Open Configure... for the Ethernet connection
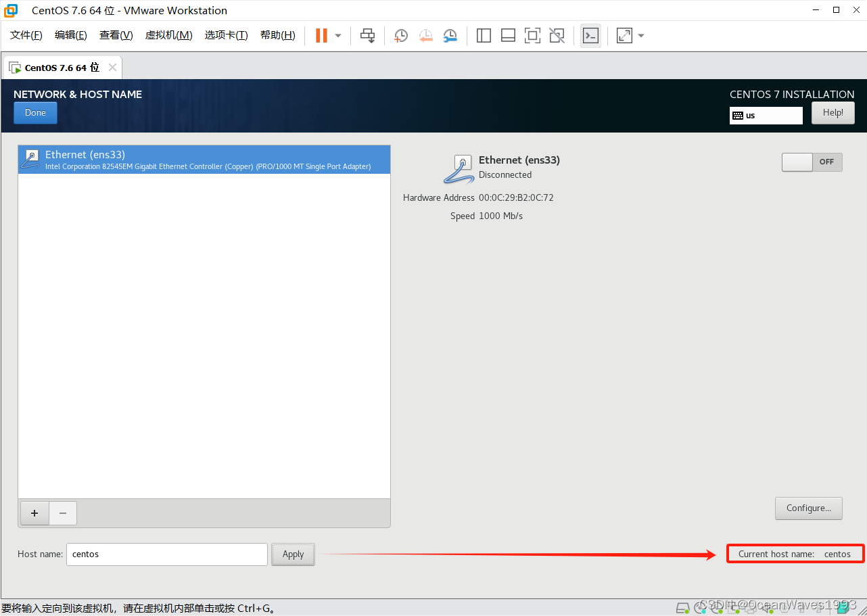Screen dimensions: 867x616 point(809,508)
